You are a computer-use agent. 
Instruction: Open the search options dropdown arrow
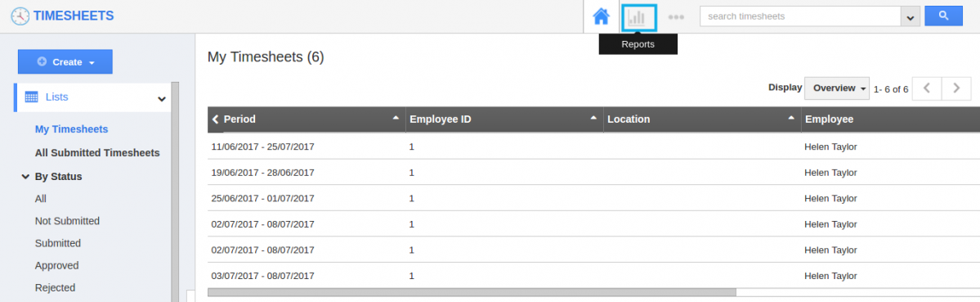(x=910, y=17)
